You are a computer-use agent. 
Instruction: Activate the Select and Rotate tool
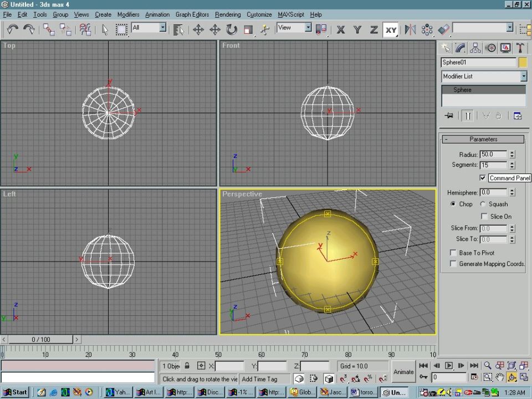coord(232,29)
